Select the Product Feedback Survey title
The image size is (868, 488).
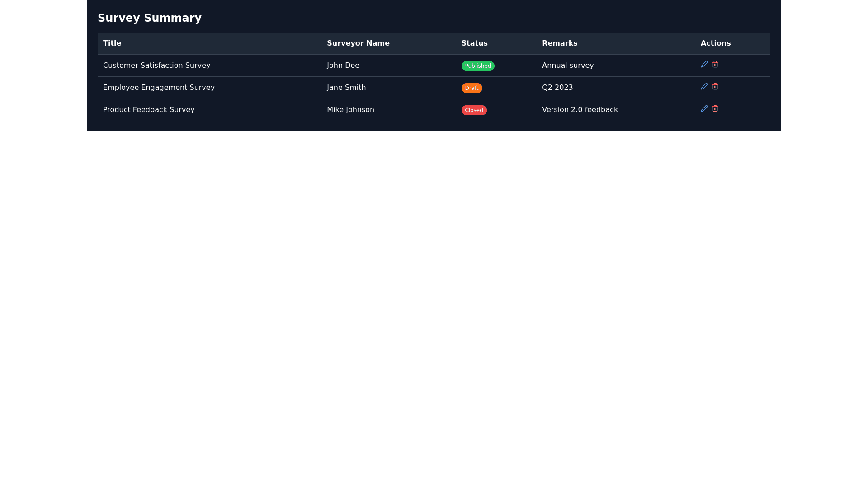(149, 110)
